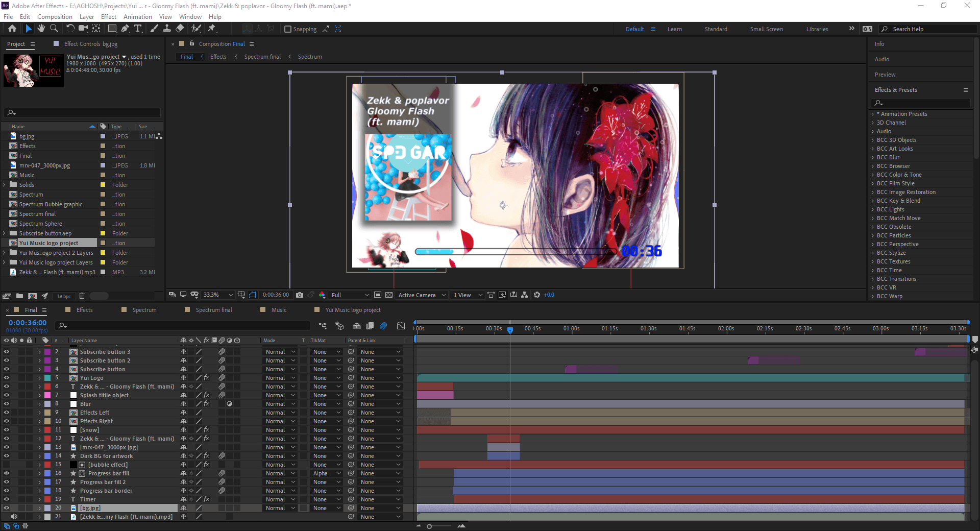980x531 pixels.
Task: Click the Home icon in toolbar
Action: coord(12,29)
